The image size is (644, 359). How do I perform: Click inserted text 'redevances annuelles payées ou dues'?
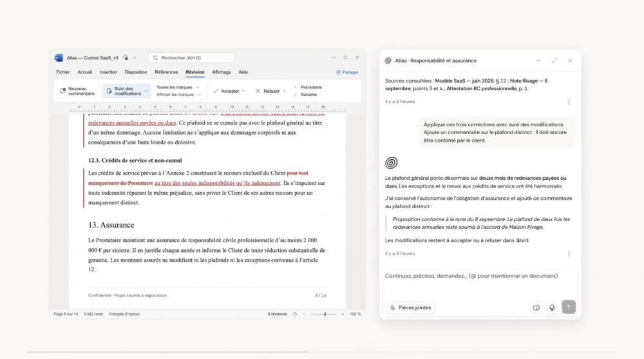[x=132, y=122]
